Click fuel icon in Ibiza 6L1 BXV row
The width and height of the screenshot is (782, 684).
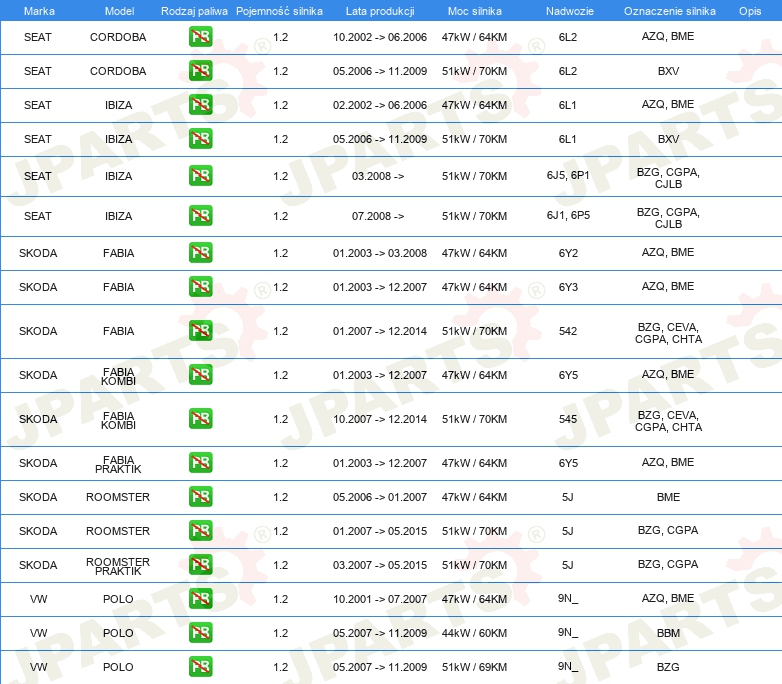point(200,138)
